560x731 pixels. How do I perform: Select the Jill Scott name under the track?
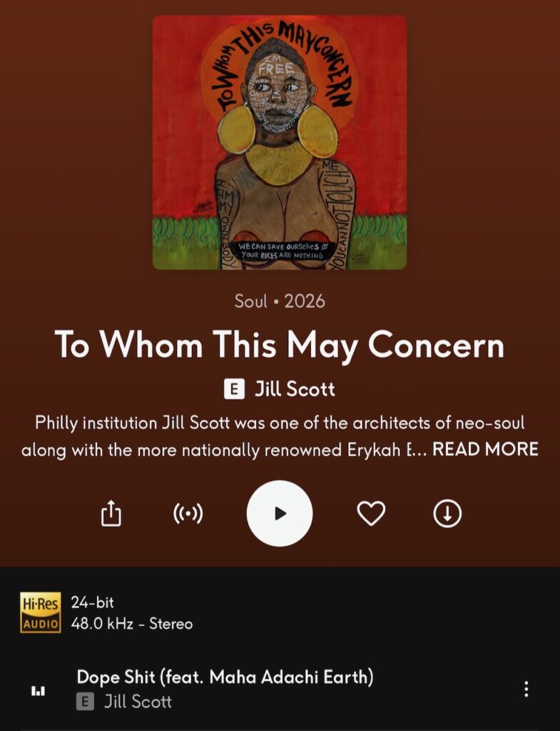coord(138,702)
